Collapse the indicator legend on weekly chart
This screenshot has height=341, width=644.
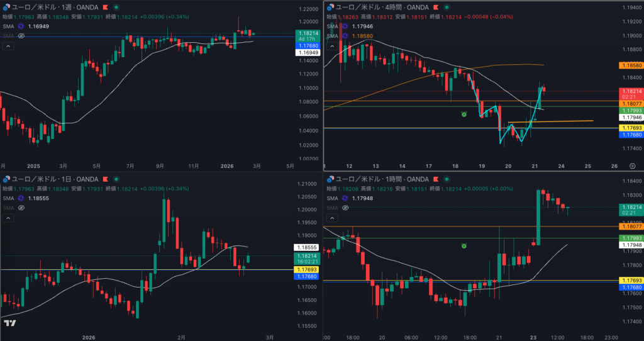point(8,46)
